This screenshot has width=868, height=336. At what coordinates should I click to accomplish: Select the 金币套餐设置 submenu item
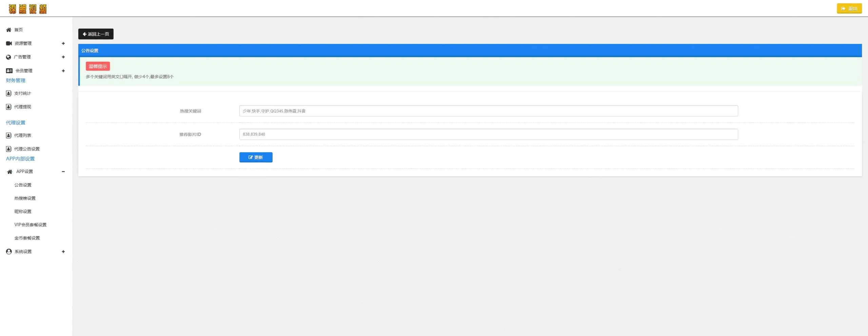[x=27, y=238]
